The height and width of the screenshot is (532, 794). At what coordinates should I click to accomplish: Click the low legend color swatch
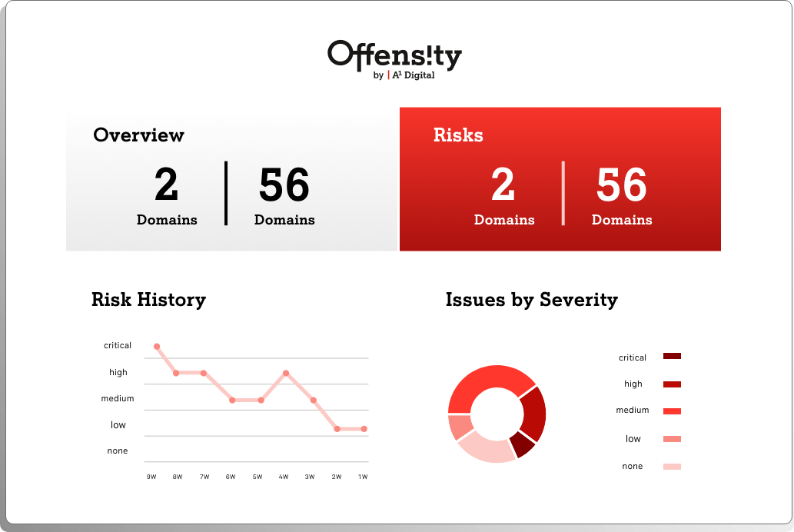(672, 439)
